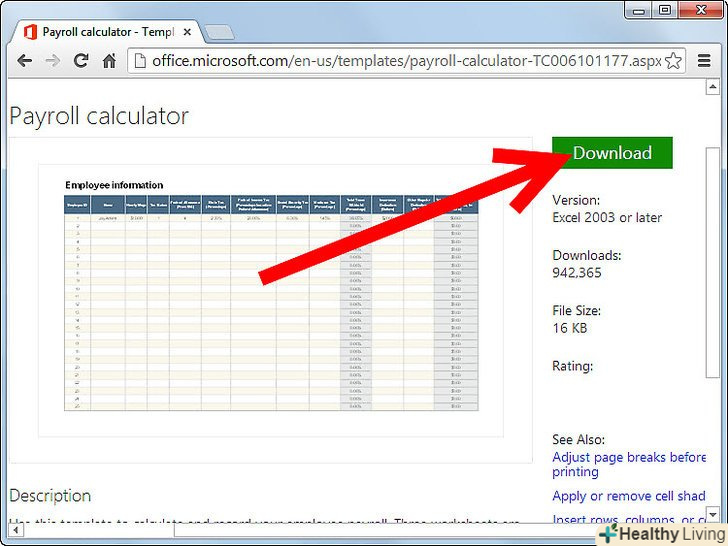Open Apply or remove cell shading link
This screenshot has height=546, width=728.
[x=629, y=496]
